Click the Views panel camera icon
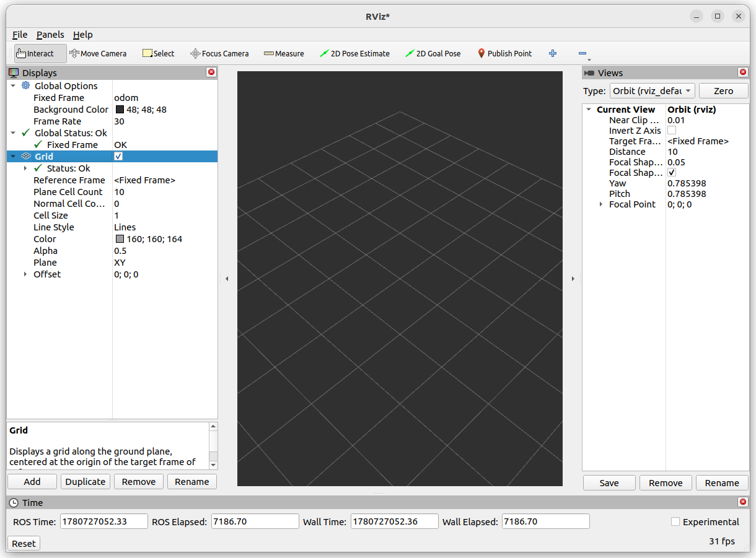The height and width of the screenshot is (558, 756). click(x=589, y=73)
